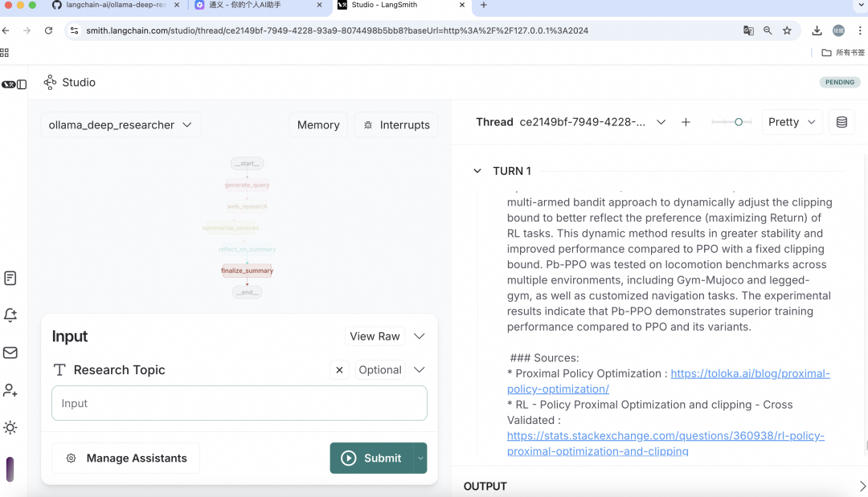868x497 pixels.
Task: Select the __end__ graph node
Action: pos(247,292)
